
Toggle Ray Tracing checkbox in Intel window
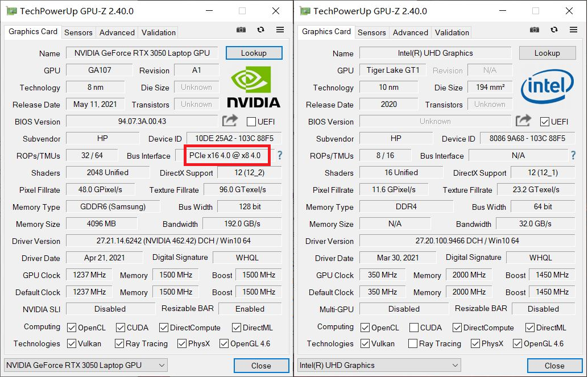click(x=412, y=343)
